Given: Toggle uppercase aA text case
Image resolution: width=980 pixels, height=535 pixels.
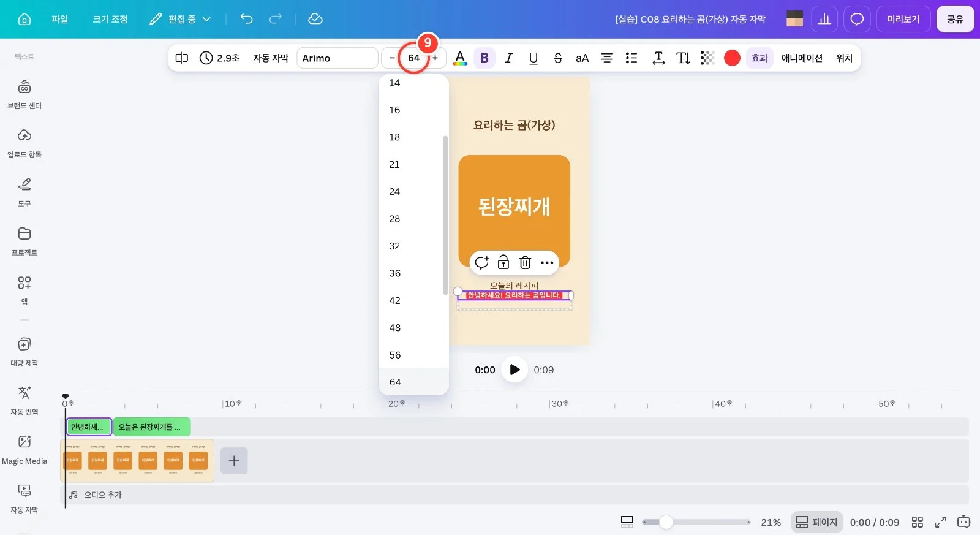Looking at the screenshot, I should 582,58.
